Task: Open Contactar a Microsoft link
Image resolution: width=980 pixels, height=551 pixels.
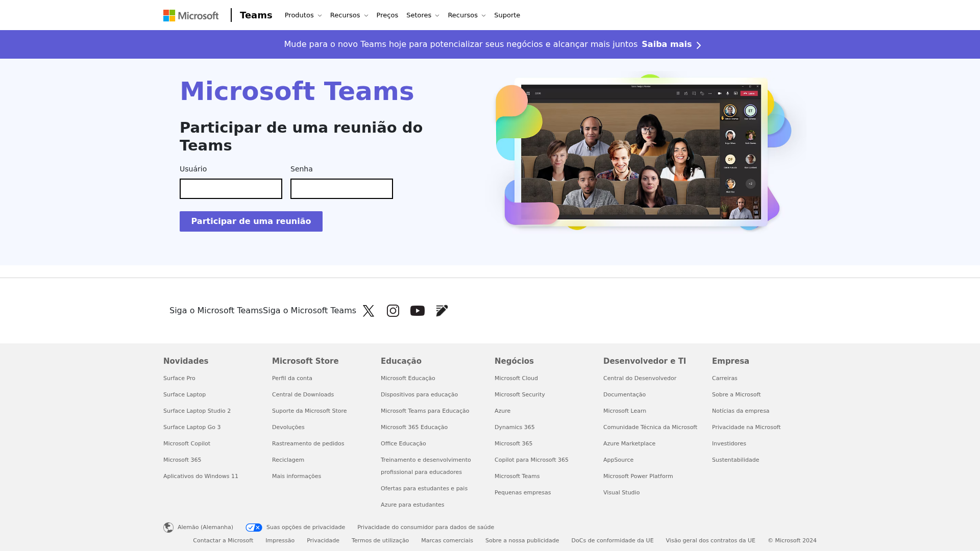Action: coord(223,541)
